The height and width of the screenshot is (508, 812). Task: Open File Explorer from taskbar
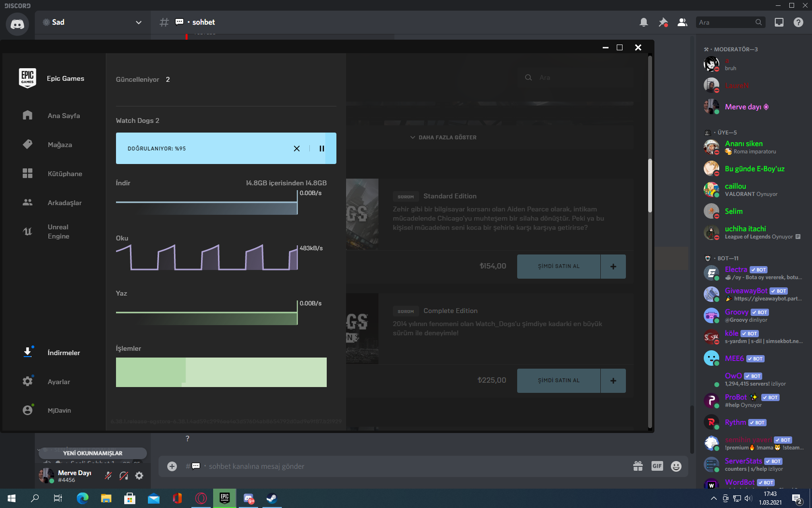point(106,498)
